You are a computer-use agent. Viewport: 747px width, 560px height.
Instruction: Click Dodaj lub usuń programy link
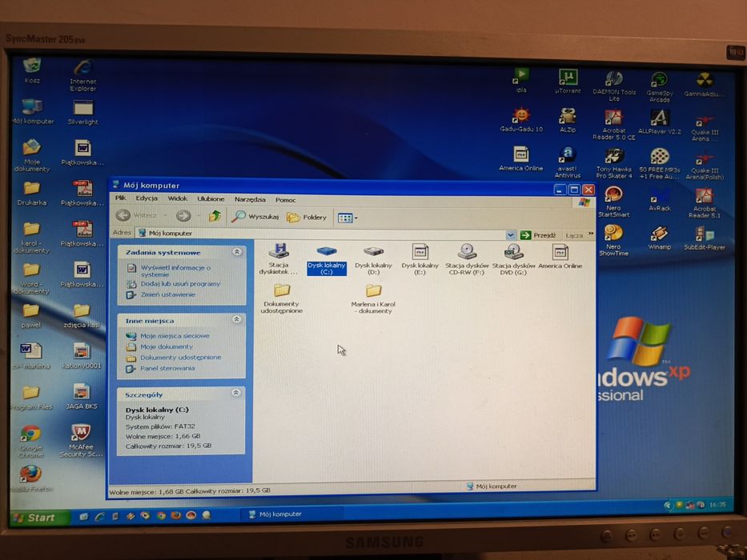coord(180,284)
